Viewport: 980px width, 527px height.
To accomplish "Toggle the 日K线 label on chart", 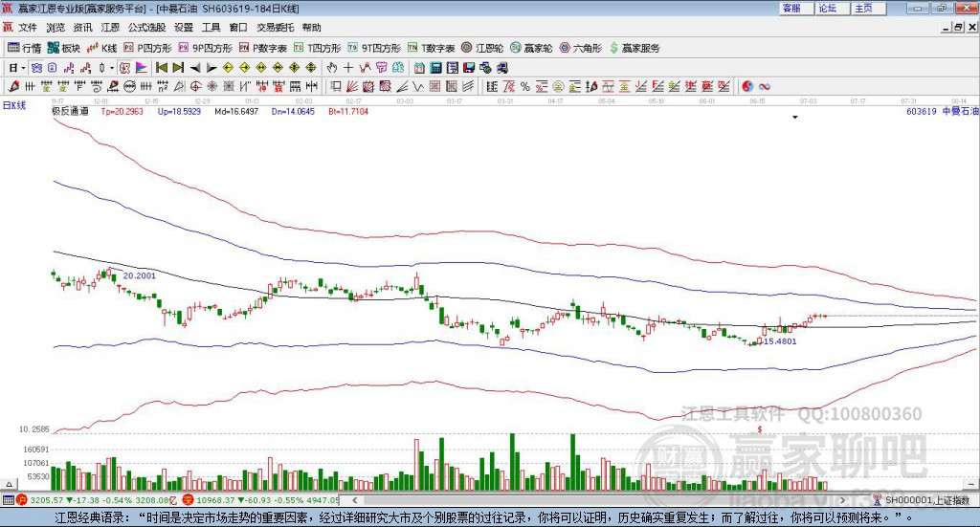I will tap(14, 105).
